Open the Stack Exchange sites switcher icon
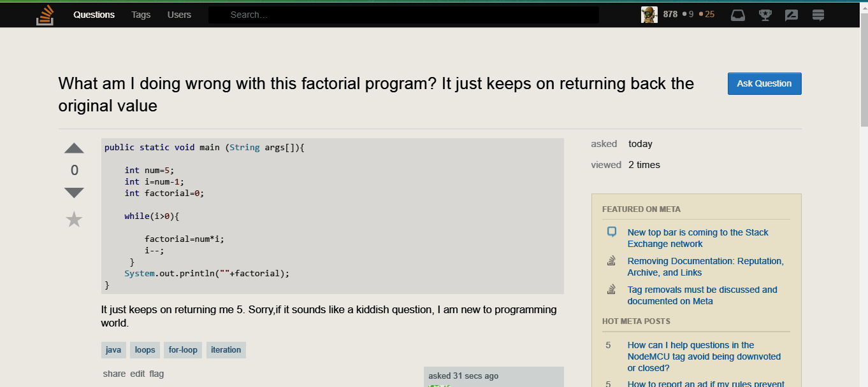868x387 pixels. 818,15
